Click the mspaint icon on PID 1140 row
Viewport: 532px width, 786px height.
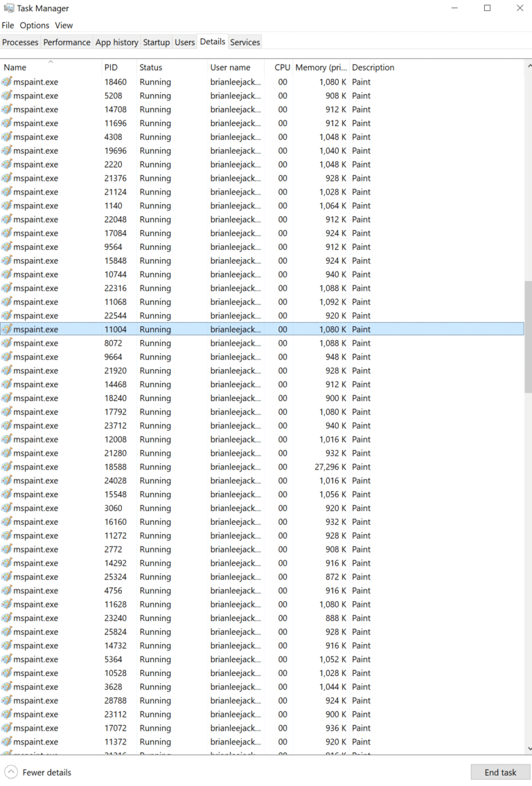click(7, 206)
